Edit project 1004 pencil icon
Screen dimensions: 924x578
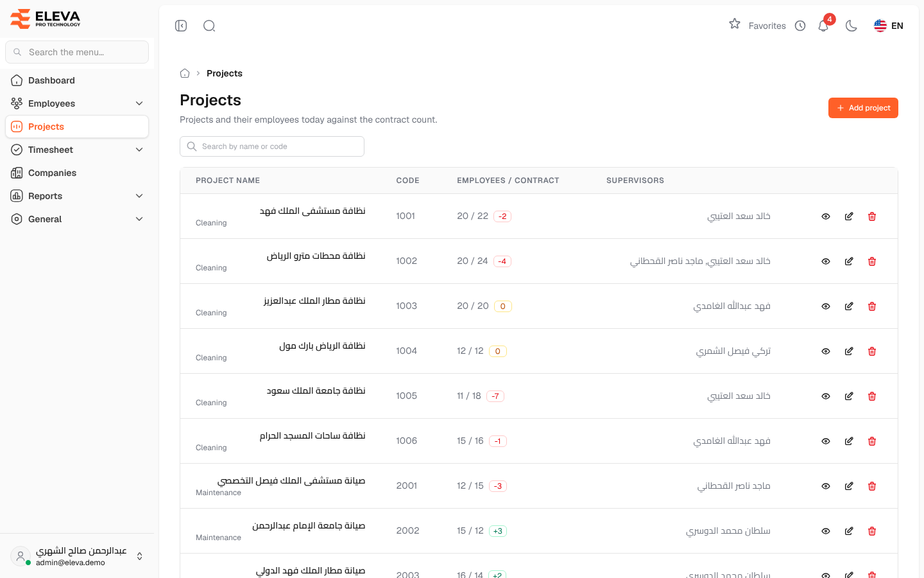coord(849,351)
